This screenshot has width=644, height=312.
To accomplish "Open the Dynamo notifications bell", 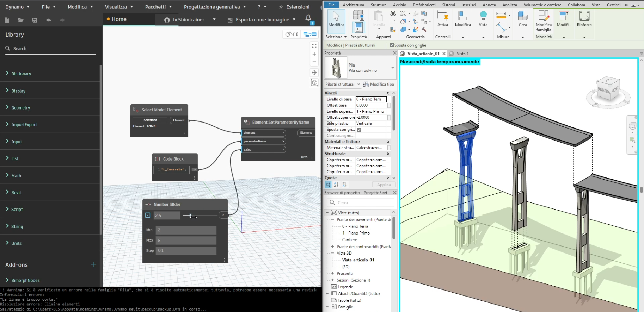I will tap(308, 18).
